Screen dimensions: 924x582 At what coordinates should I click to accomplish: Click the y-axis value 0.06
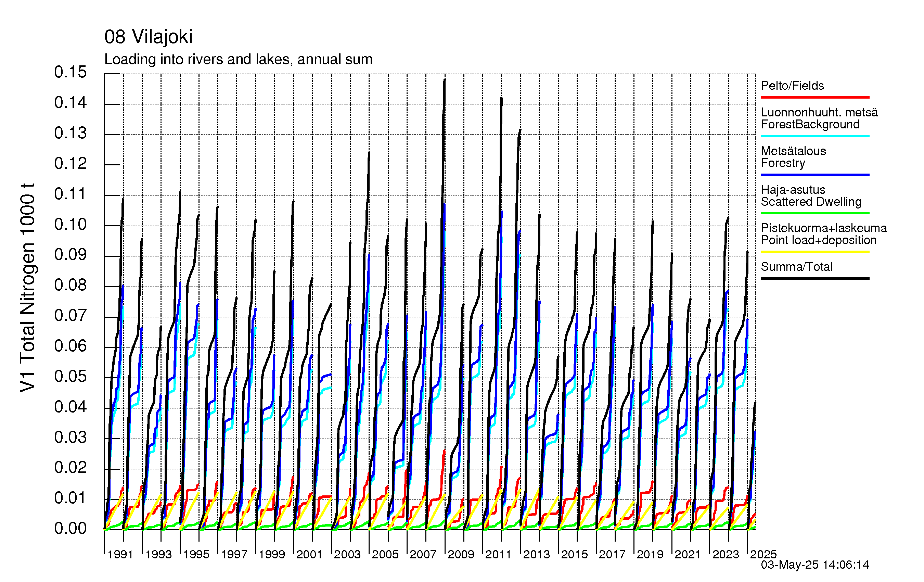coord(70,346)
